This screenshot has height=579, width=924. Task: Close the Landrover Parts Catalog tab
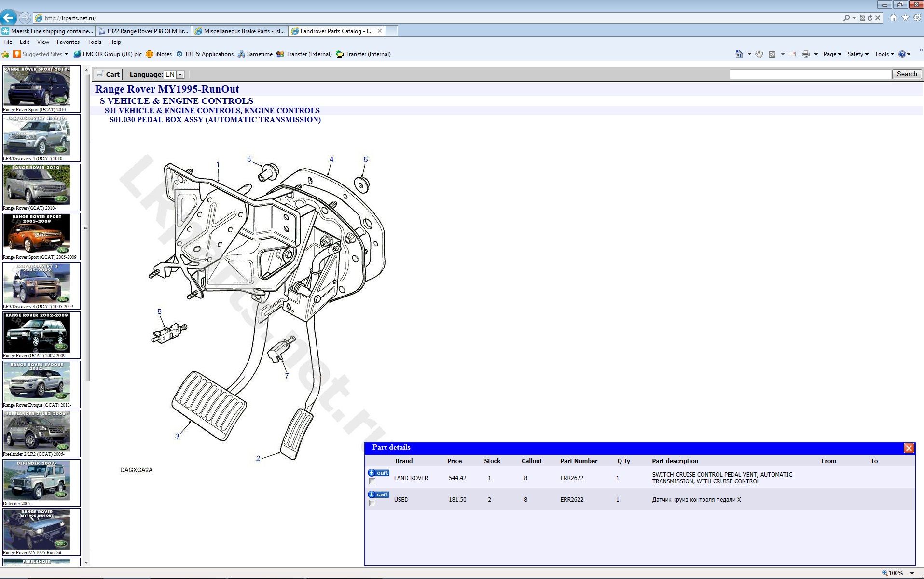tap(380, 31)
